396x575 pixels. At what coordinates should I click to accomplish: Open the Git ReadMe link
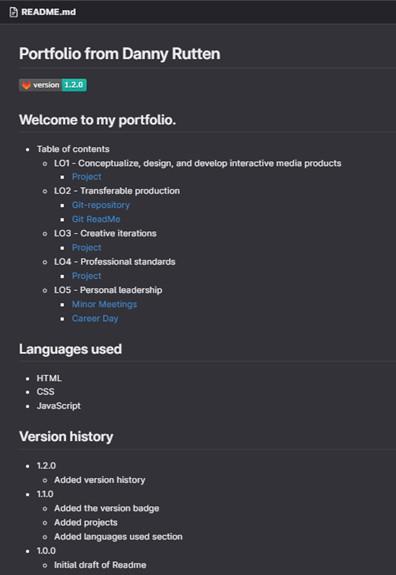(x=96, y=219)
